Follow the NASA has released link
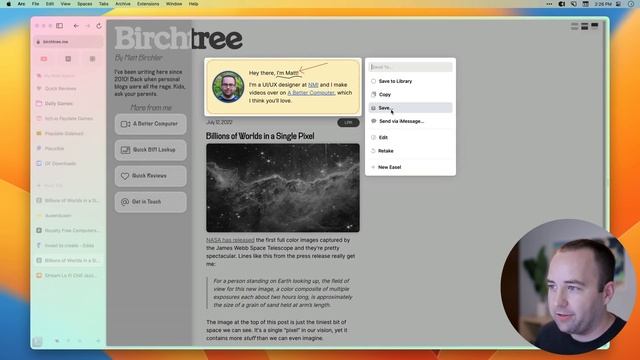Image resolution: width=640 pixels, height=360 pixels. [x=230, y=240]
